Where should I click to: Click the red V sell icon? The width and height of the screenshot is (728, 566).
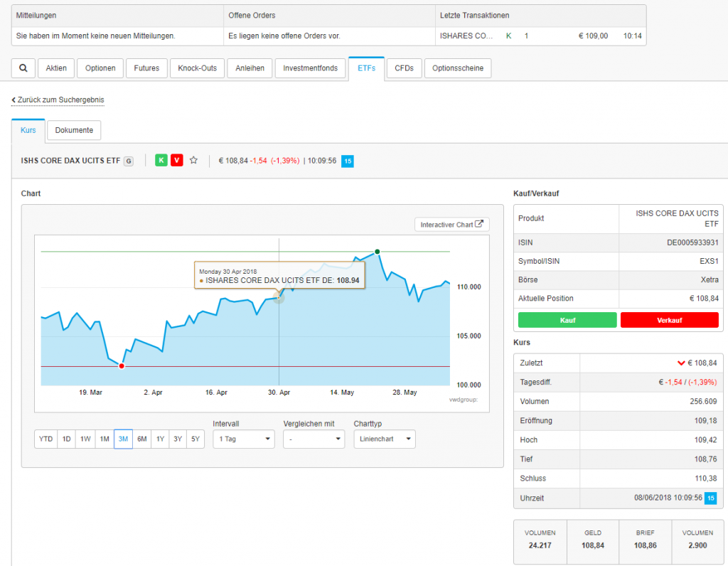176,160
